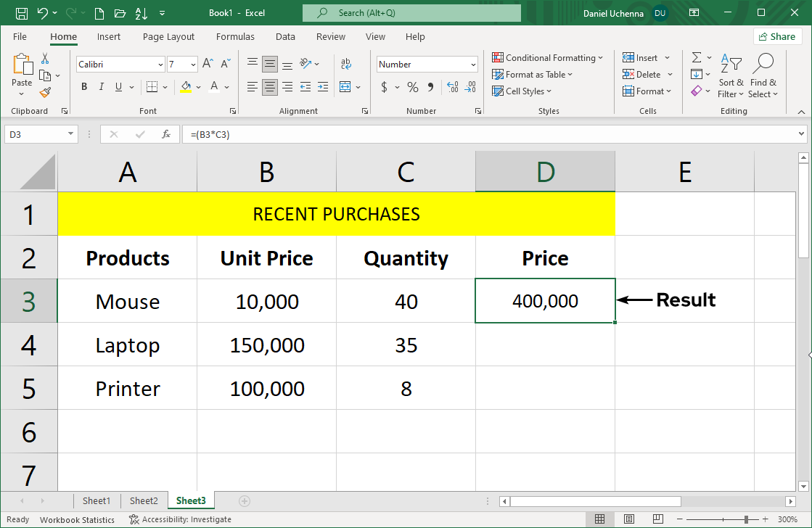Open the Borders dropdown arrow
Screen dimensions: 812x528
163,86
